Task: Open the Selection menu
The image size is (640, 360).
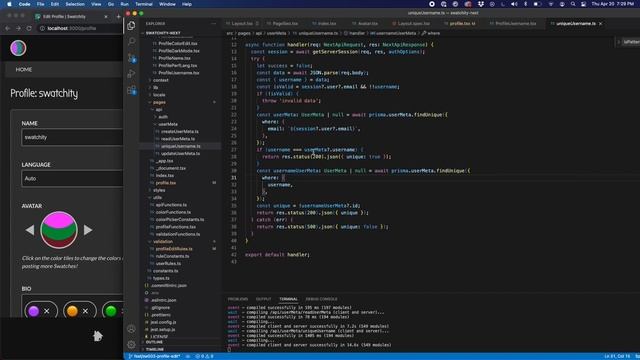Action: tap(75, 4)
